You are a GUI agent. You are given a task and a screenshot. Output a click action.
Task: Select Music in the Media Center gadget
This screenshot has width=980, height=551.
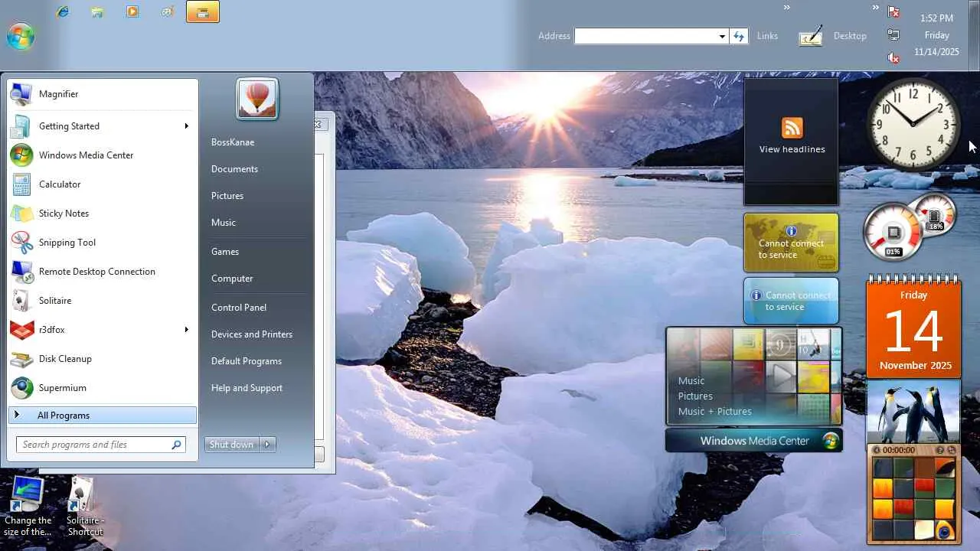pos(691,381)
